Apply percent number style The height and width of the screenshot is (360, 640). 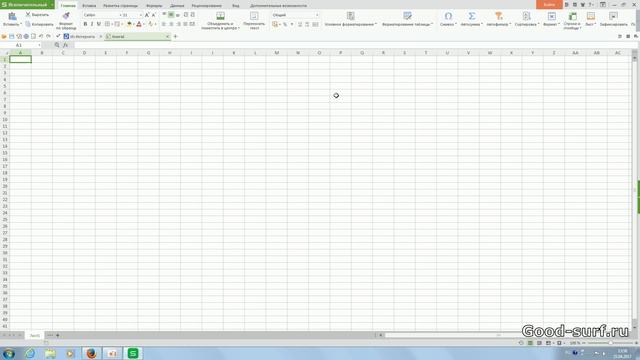(x=285, y=24)
